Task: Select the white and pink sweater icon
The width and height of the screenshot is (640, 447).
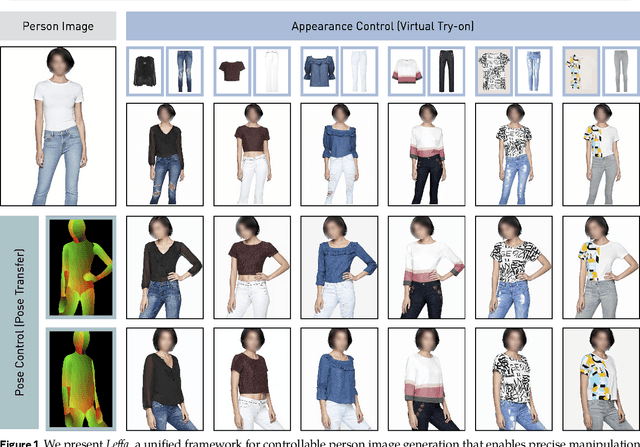Action: click(405, 72)
